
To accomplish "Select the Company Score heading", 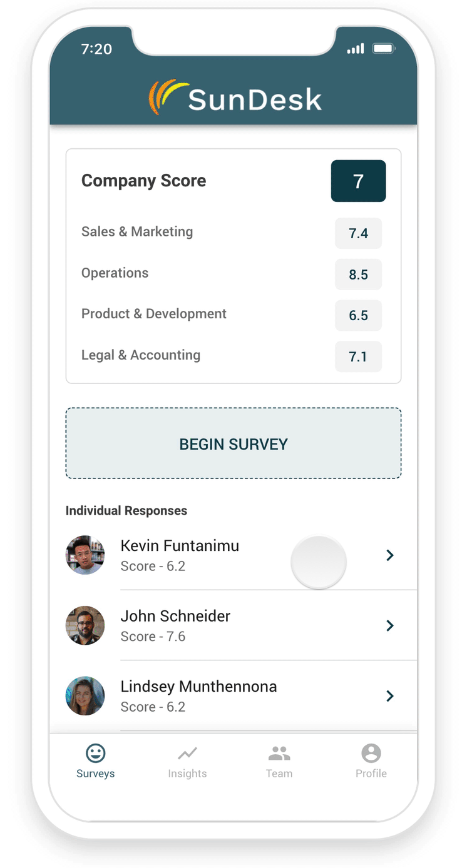I will [x=143, y=181].
